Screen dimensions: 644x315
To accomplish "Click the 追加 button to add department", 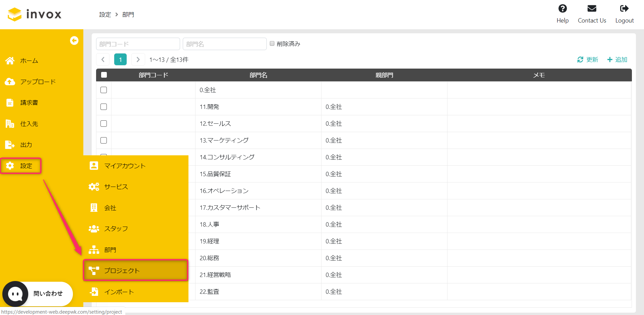I will coord(617,59).
